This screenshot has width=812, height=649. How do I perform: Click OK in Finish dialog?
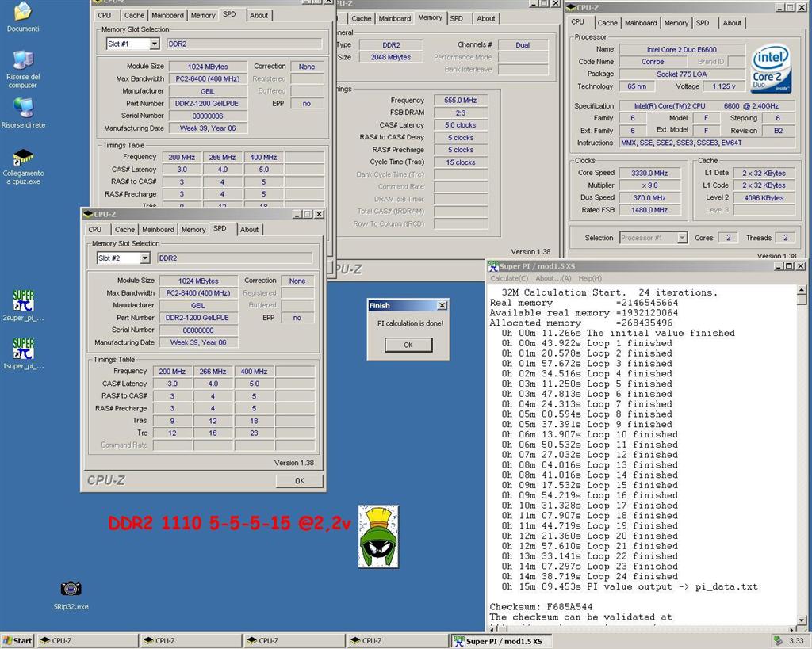(x=408, y=345)
